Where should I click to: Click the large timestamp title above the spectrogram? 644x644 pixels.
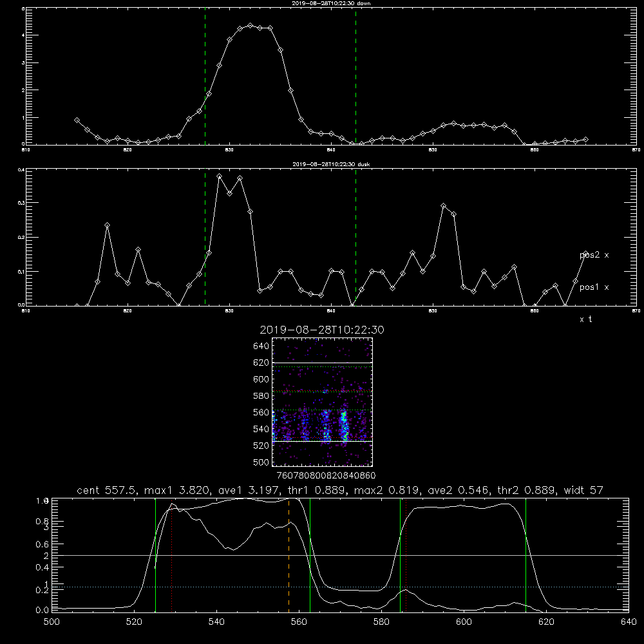322,330
